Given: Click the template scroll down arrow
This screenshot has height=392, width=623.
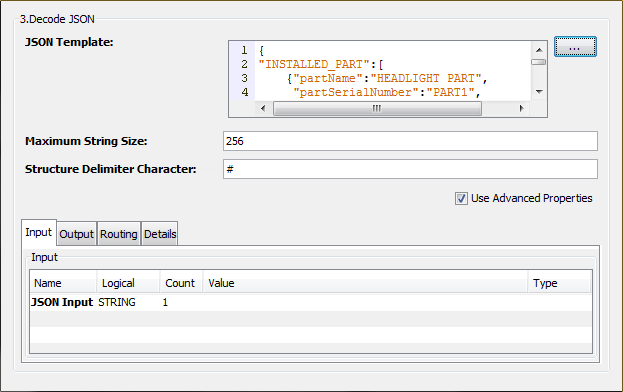Looking at the screenshot, I should click(539, 92).
